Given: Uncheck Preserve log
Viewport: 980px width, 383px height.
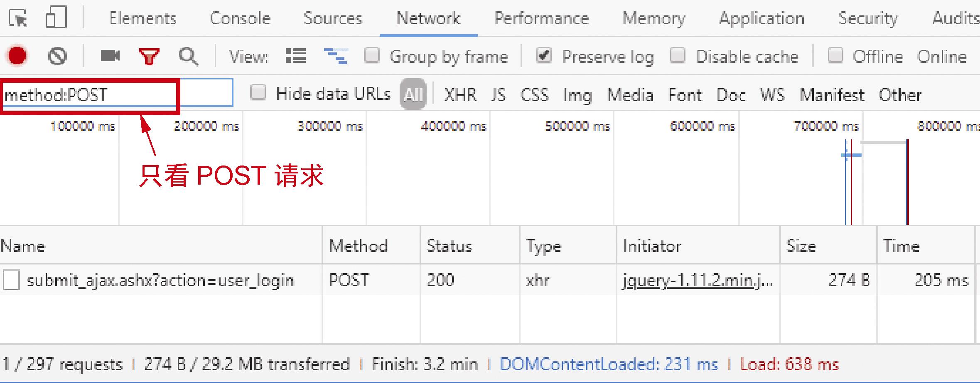Looking at the screenshot, I should pyautogui.click(x=544, y=55).
